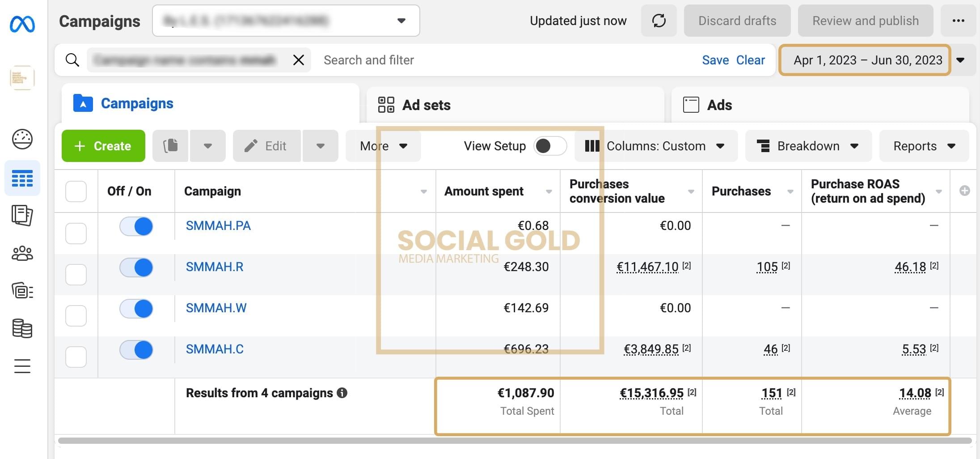Select the Campaigns table grid sidebar icon

pyautogui.click(x=22, y=178)
